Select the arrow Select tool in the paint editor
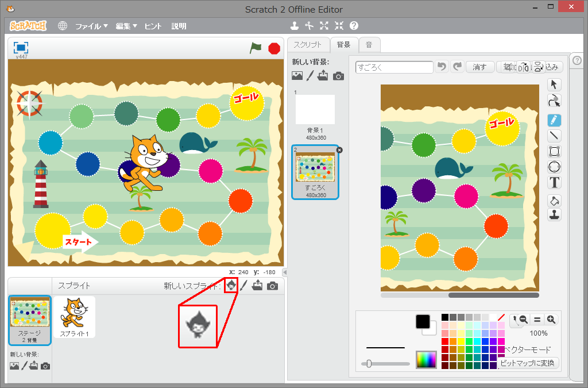This screenshot has width=588, height=388. [x=554, y=85]
